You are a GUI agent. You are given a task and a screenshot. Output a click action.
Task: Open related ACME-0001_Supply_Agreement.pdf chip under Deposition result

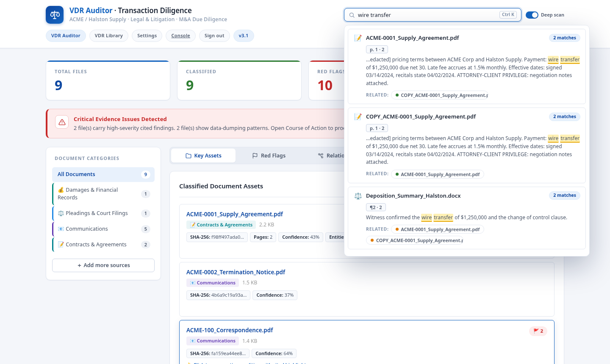[438, 229]
